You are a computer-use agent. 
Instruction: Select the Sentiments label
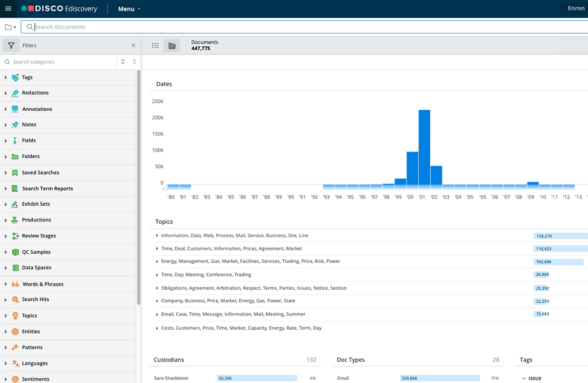(36, 379)
